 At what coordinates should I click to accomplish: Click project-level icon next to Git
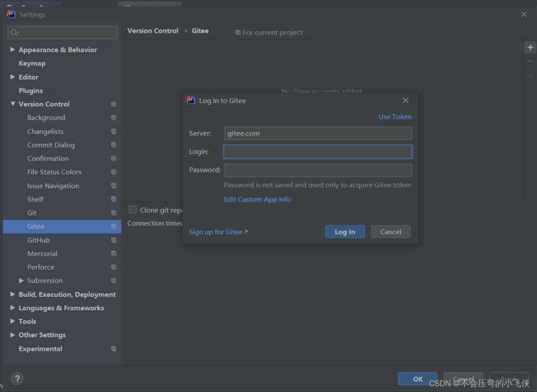point(114,213)
